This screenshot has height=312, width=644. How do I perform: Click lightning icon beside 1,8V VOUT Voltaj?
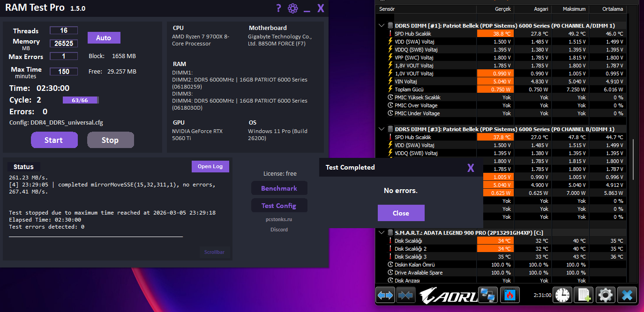pyautogui.click(x=390, y=66)
